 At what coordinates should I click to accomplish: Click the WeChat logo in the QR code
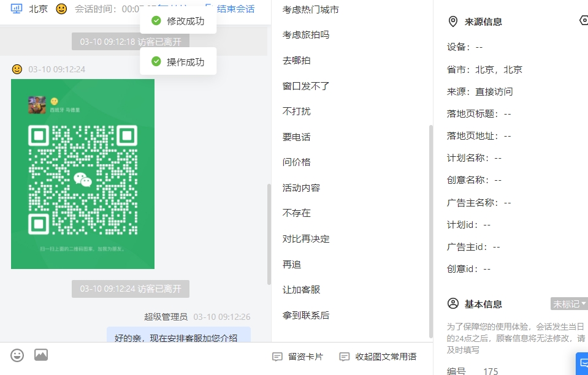[x=83, y=180]
